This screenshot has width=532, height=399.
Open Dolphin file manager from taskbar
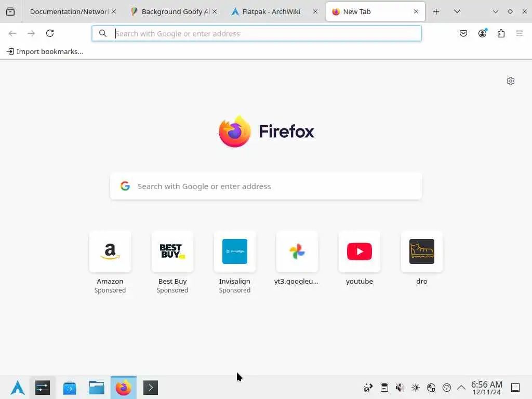click(x=97, y=388)
